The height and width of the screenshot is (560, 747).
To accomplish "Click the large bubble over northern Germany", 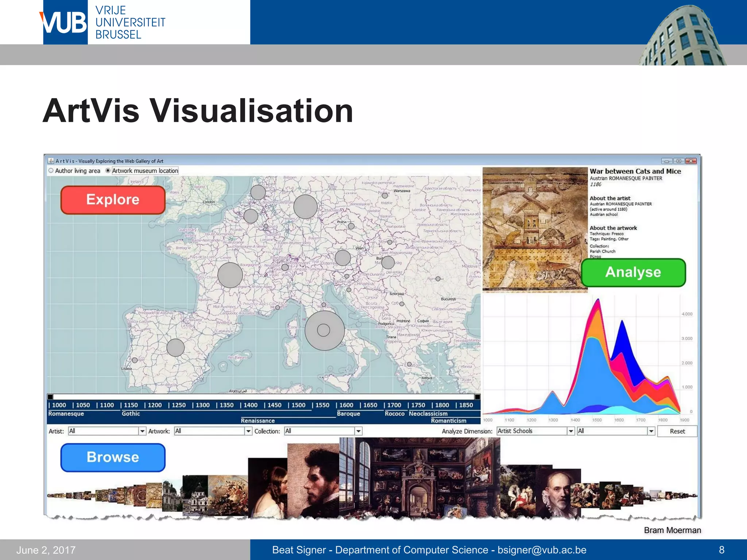I will [305, 207].
